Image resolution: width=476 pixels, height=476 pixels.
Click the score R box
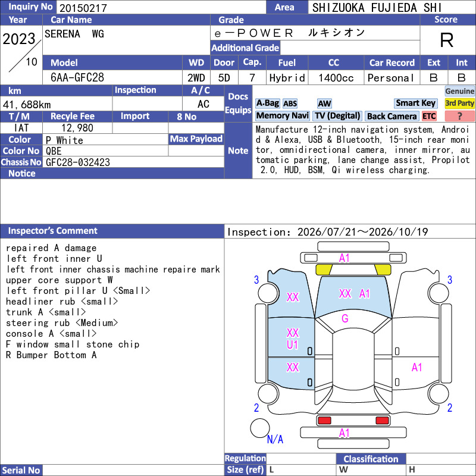(x=447, y=40)
